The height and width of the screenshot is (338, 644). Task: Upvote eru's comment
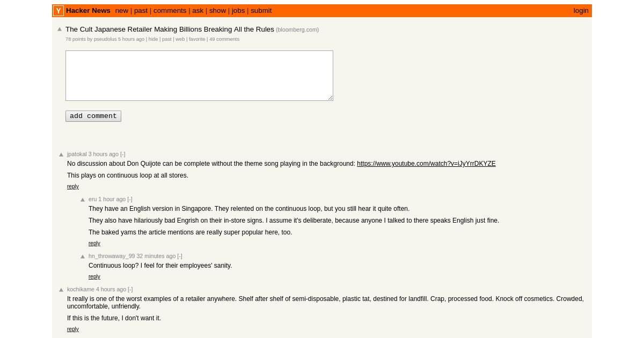(83, 200)
